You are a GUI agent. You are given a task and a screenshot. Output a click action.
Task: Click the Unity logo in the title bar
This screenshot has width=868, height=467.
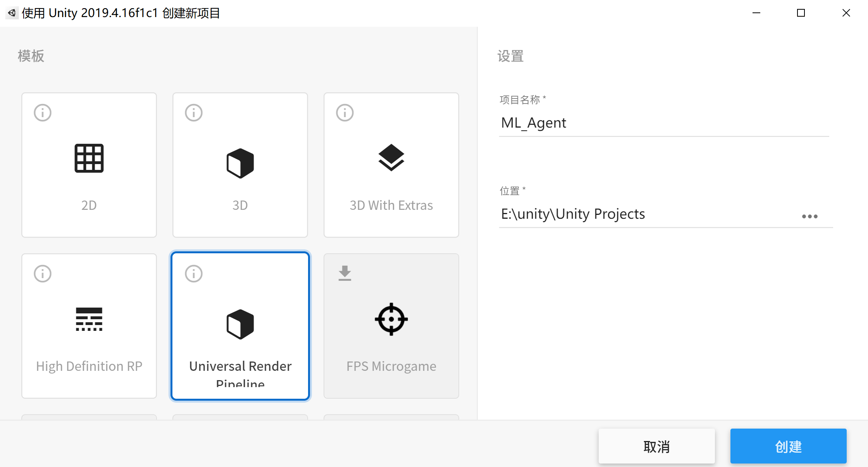pos(12,12)
